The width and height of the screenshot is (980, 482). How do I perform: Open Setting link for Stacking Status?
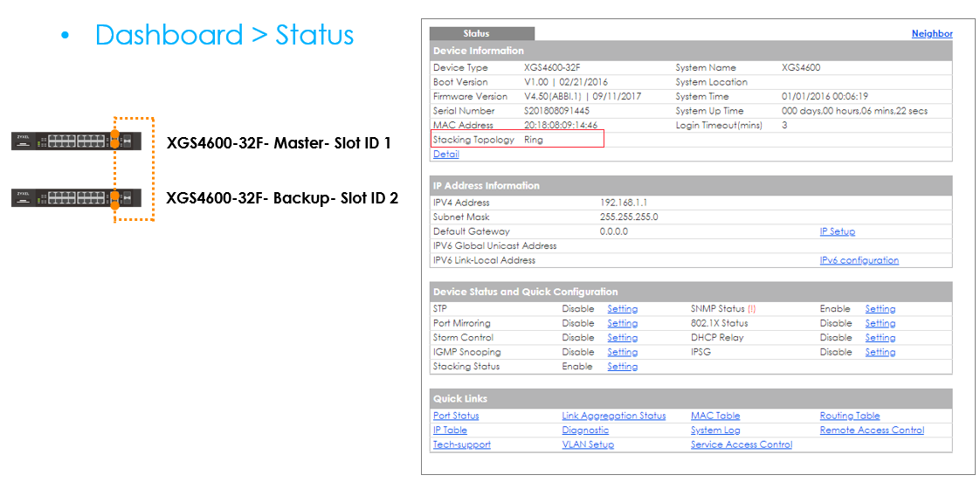click(623, 367)
